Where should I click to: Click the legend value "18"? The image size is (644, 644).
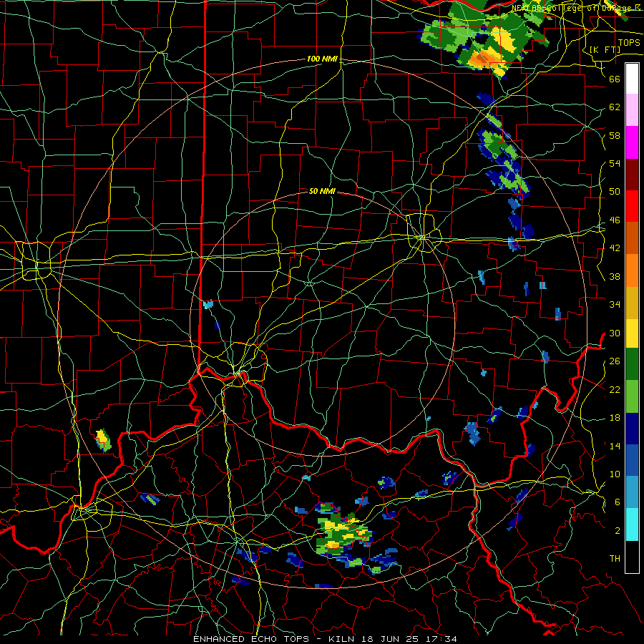615,418
